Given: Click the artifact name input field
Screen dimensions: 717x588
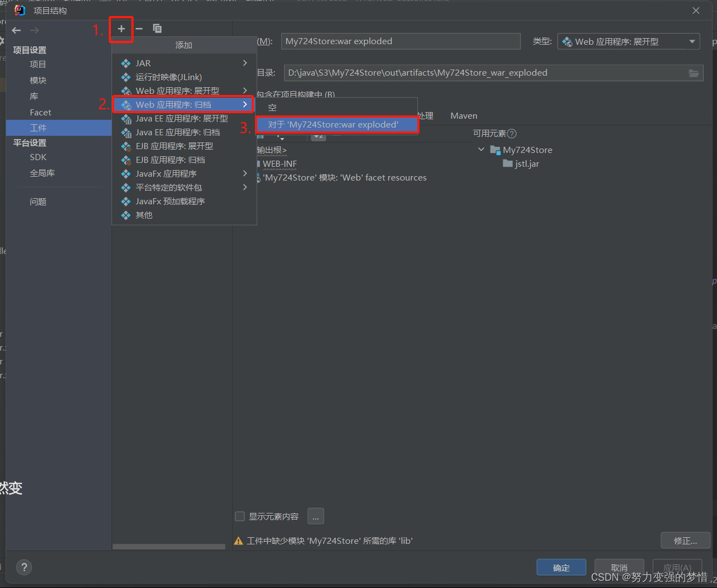Looking at the screenshot, I should click(x=401, y=41).
